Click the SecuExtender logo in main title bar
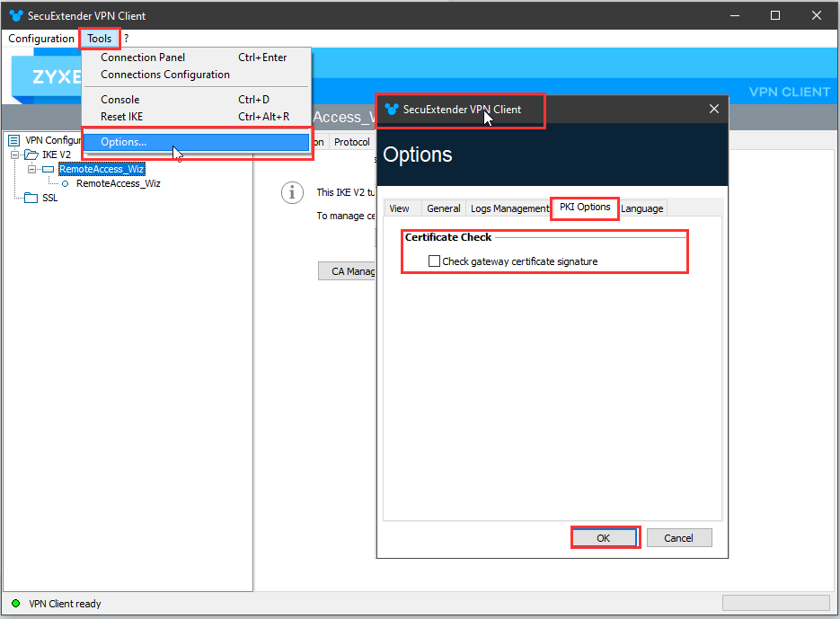 click(16, 16)
